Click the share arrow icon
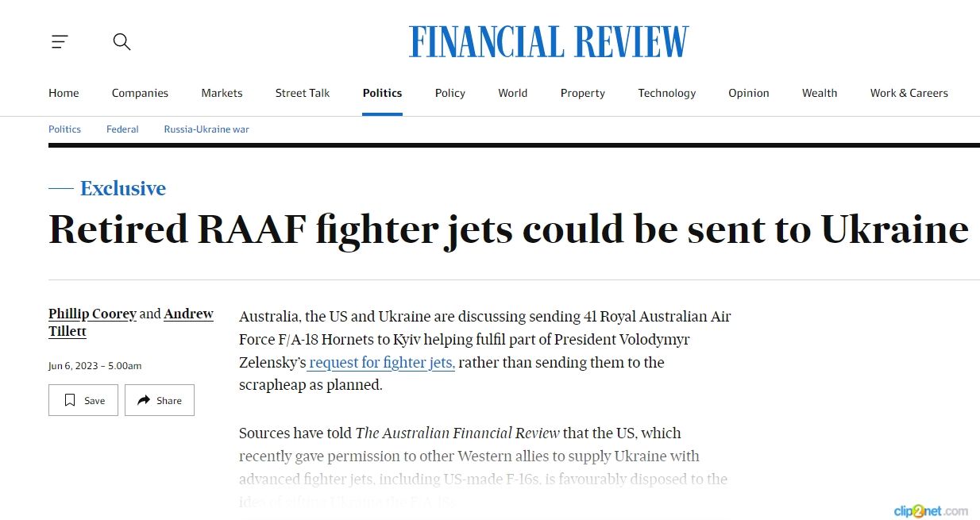This screenshot has width=980, height=520. click(x=144, y=400)
